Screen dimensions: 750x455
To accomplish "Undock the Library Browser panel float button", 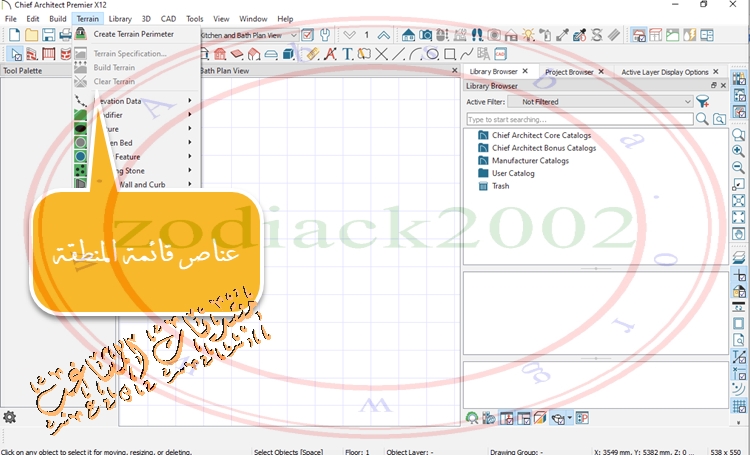I will click(714, 85).
